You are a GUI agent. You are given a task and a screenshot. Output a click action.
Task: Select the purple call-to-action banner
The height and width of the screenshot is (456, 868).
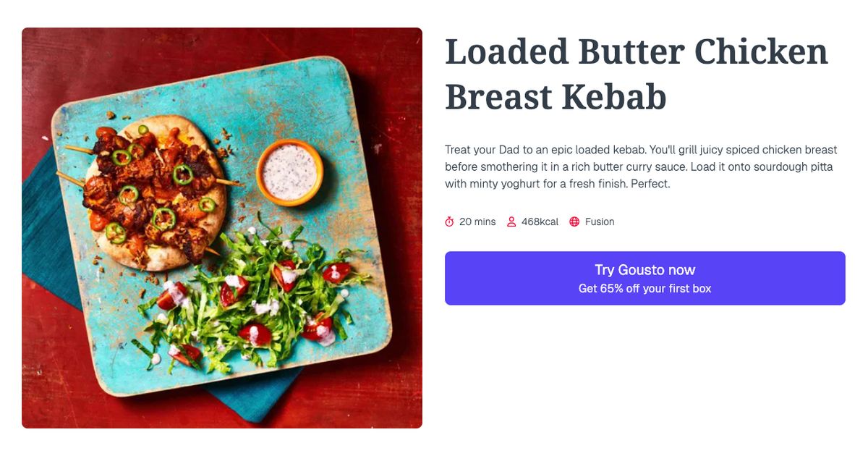tap(644, 278)
